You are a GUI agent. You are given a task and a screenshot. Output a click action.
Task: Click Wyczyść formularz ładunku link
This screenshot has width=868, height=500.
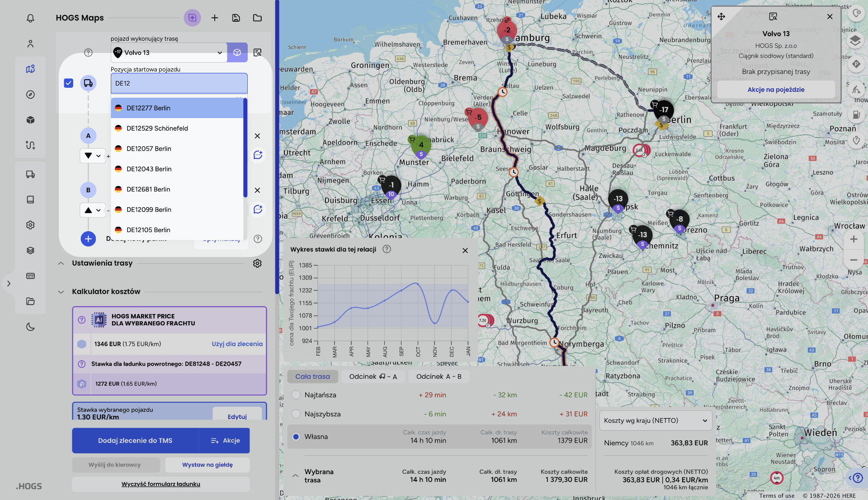click(160, 484)
